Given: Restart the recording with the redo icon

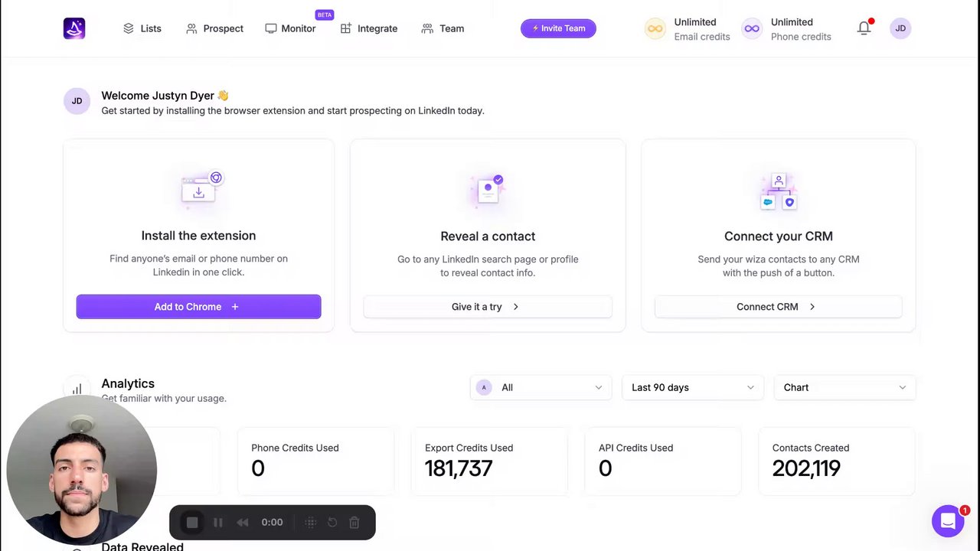Looking at the screenshot, I should tap(332, 523).
